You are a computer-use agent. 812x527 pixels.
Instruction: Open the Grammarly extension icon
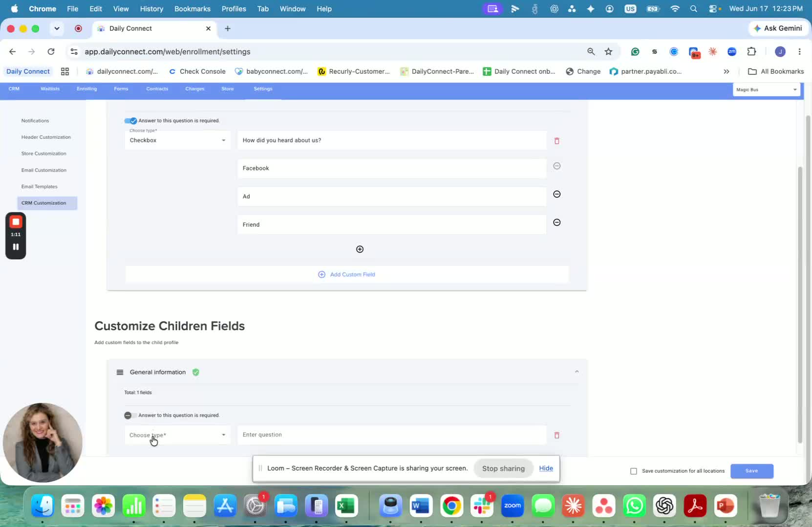coord(635,51)
